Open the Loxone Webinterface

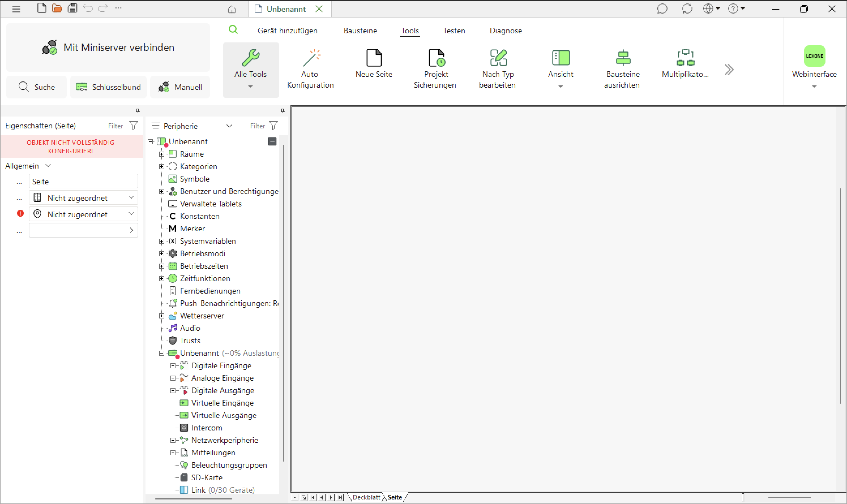(x=814, y=68)
